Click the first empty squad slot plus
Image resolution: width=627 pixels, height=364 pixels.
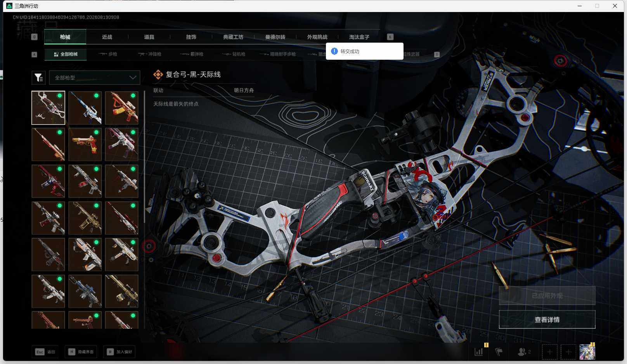click(x=549, y=352)
